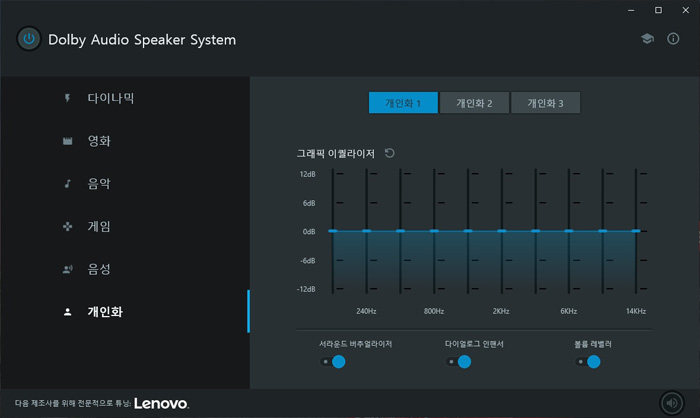Viewport: 700px width, 418px height.
Task: Switch to the 개인화 1 tab
Action: click(403, 103)
